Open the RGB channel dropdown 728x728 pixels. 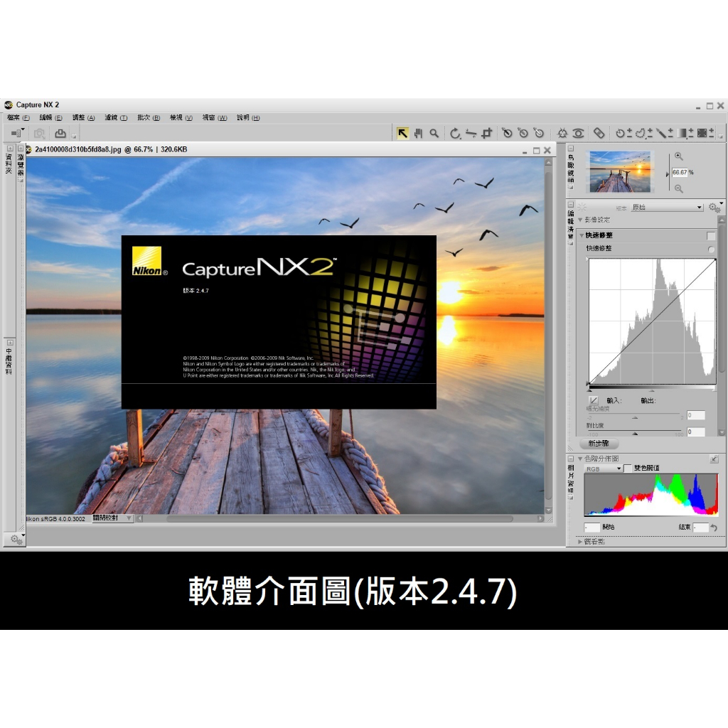click(x=603, y=469)
